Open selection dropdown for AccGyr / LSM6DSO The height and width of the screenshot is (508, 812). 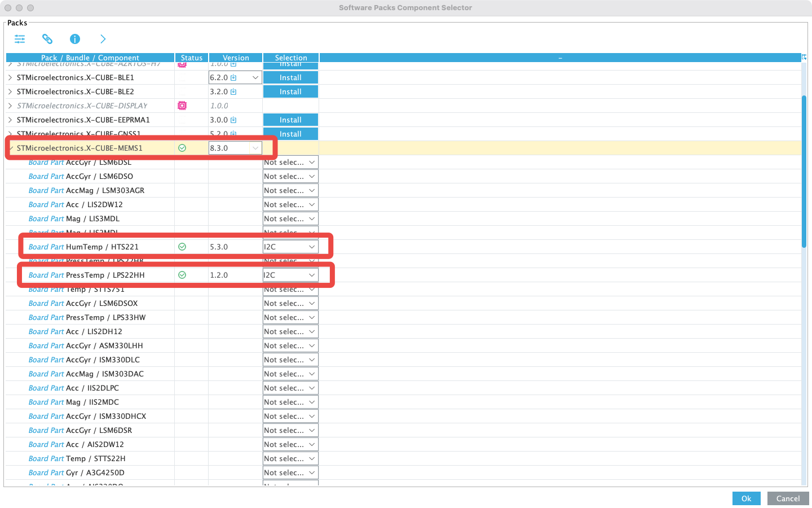click(x=291, y=176)
